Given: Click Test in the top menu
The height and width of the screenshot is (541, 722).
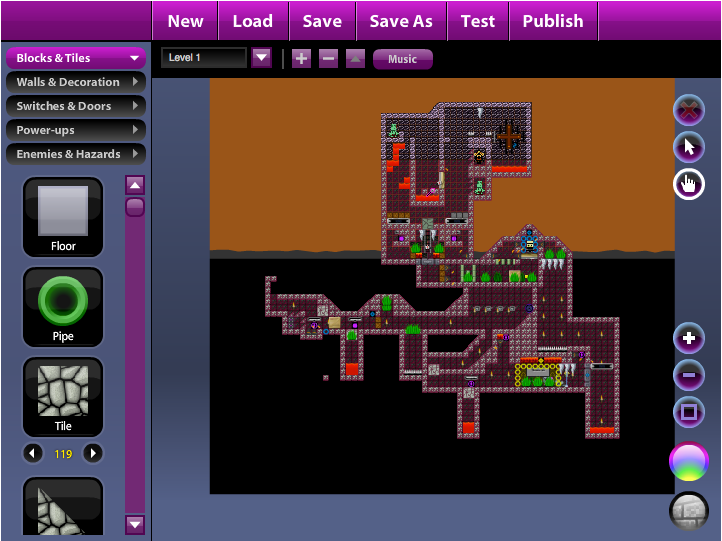Looking at the screenshot, I should click(478, 21).
